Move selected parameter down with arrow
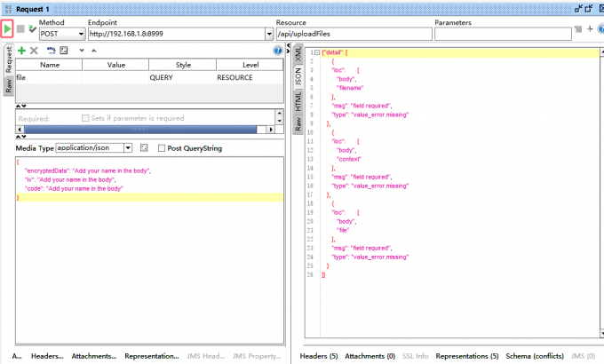 (82, 51)
